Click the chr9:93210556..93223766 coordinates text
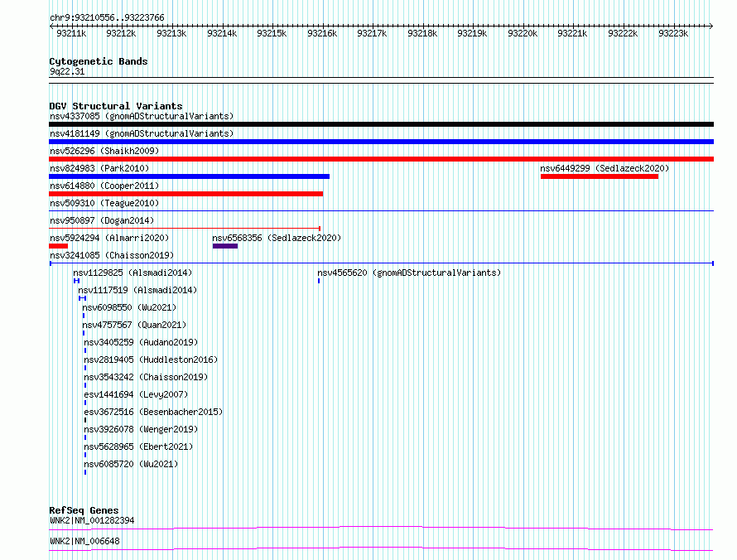This screenshot has height=560, width=737. [x=107, y=18]
